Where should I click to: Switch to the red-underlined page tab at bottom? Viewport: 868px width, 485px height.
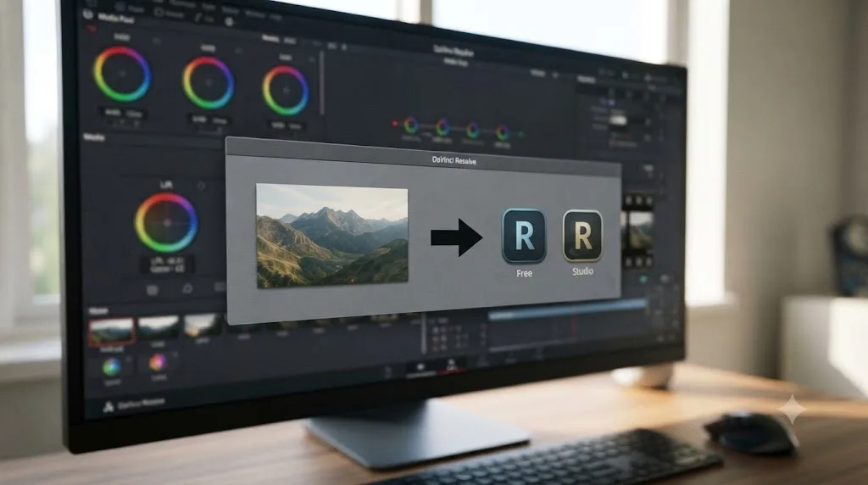pyautogui.click(x=451, y=366)
